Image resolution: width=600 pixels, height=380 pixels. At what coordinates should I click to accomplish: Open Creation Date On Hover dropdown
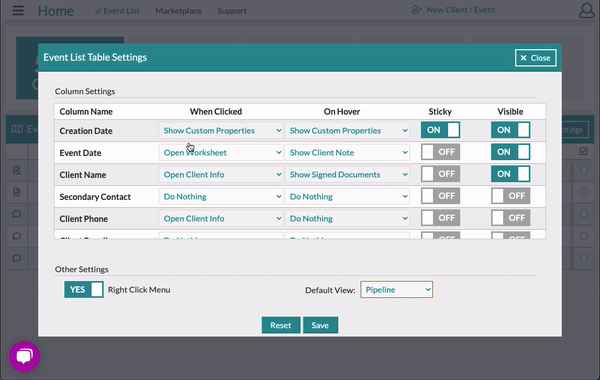pos(347,130)
